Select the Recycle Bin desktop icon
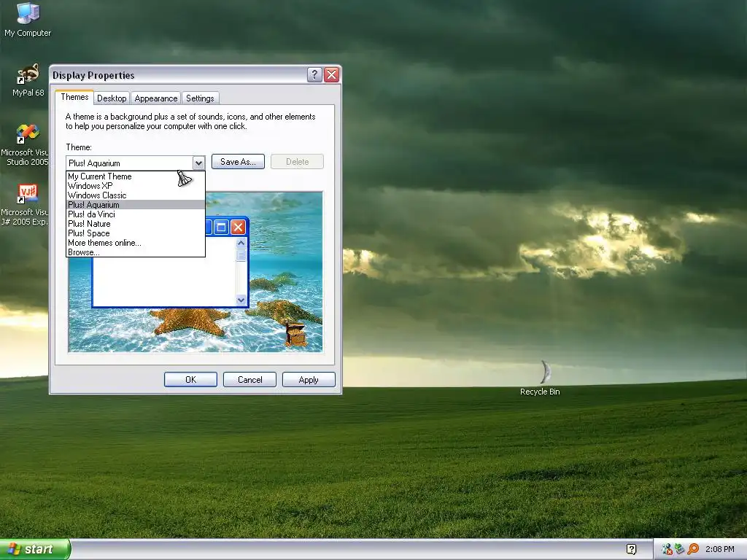The width and height of the screenshot is (747, 560). point(541,378)
